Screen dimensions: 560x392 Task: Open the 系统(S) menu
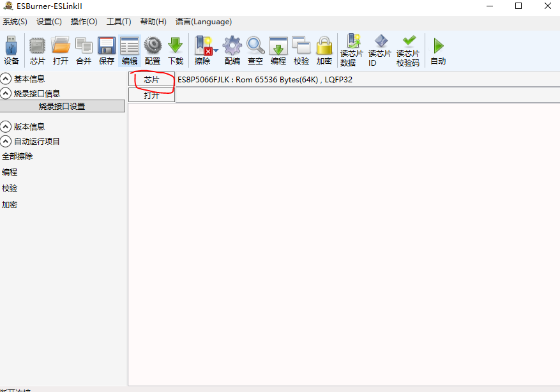click(15, 22)
